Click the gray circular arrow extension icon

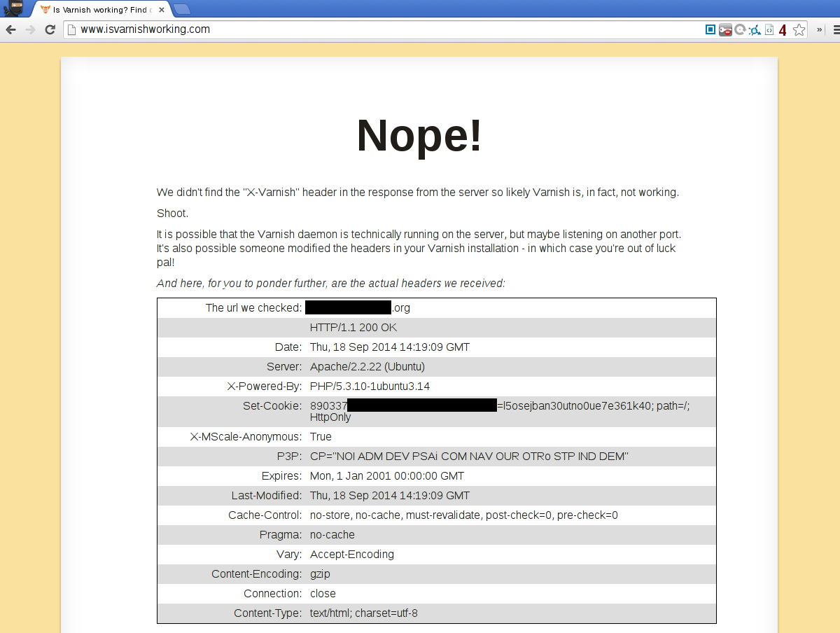[x=740, y=29]
